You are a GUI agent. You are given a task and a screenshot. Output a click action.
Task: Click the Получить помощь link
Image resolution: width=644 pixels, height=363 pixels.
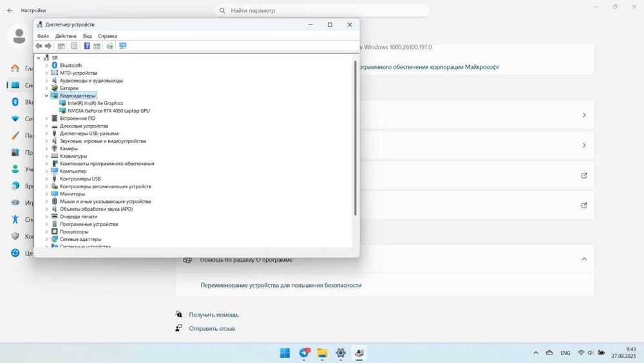point(214,315)
